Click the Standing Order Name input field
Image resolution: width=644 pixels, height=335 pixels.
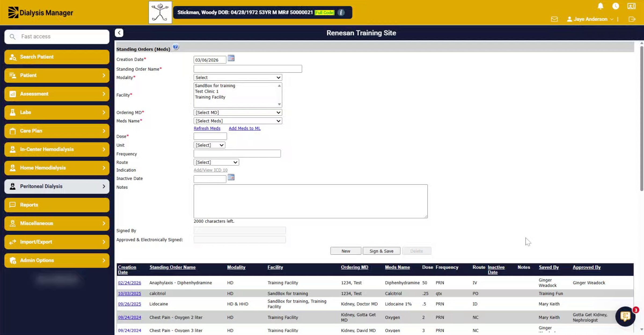click(248, 69)
